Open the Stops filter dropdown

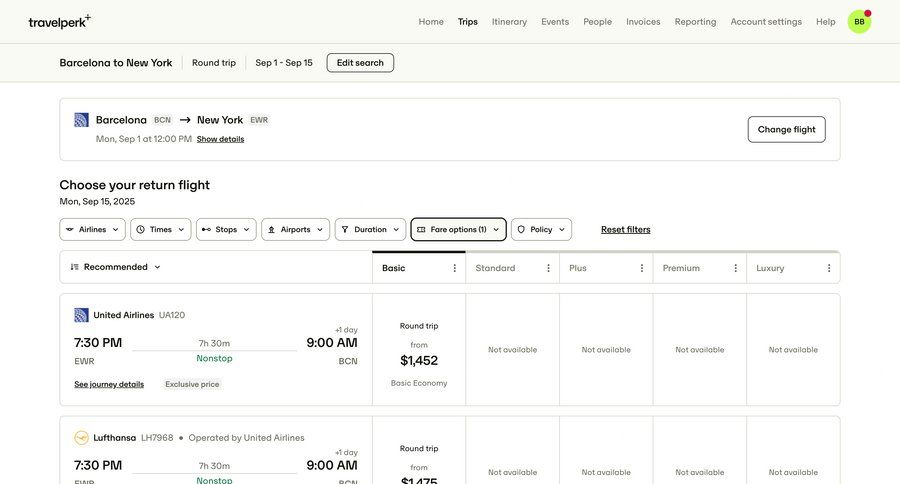coord(226,230)
